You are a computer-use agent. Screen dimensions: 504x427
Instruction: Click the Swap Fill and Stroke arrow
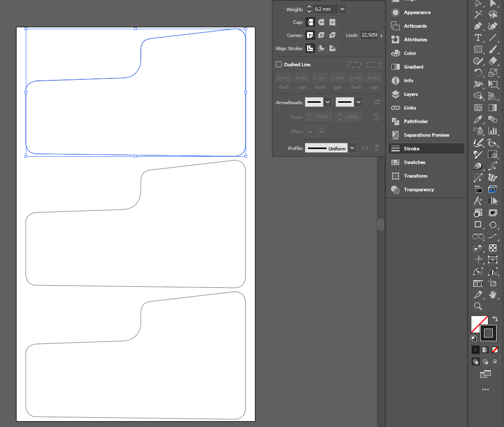pyautogui.click(x=495, y=318)
